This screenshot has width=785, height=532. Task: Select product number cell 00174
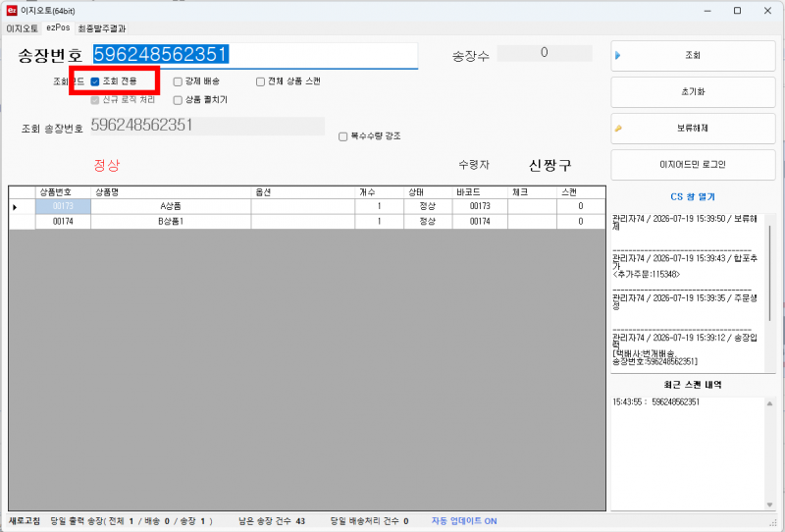63,222
